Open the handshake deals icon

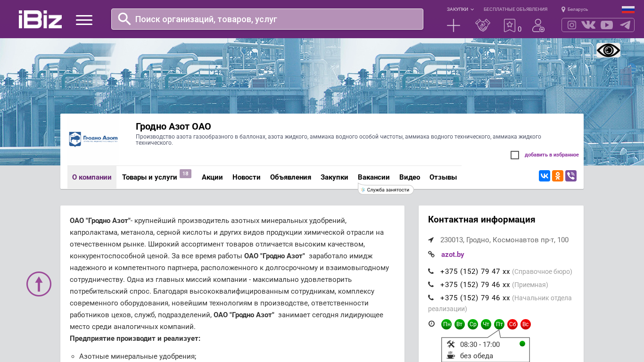[x=483, y=25]
